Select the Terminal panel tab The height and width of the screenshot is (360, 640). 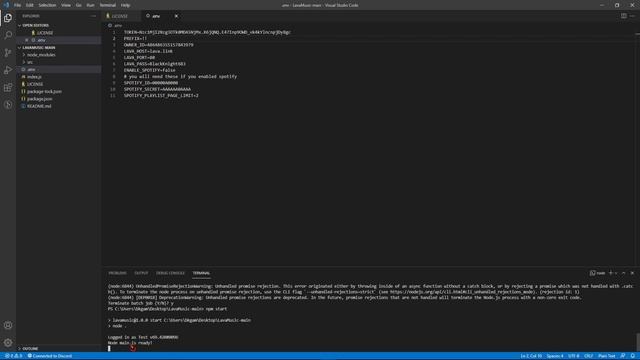coord(201,273)
